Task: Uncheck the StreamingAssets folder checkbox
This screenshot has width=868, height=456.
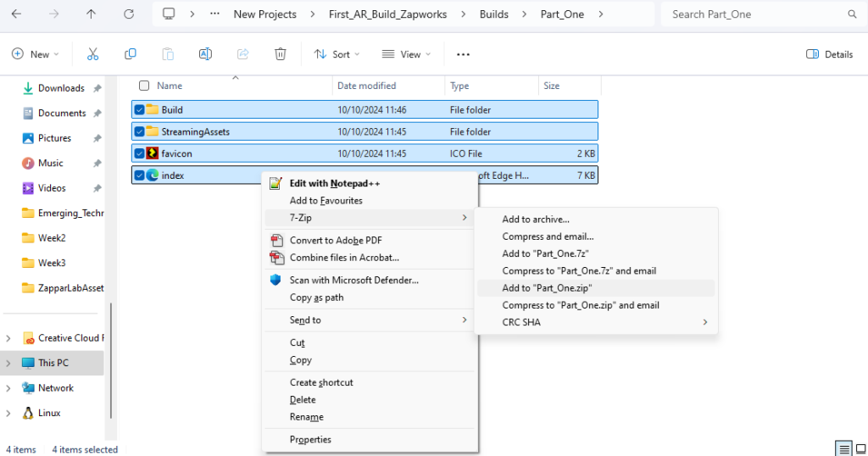Action: [139, 131]
